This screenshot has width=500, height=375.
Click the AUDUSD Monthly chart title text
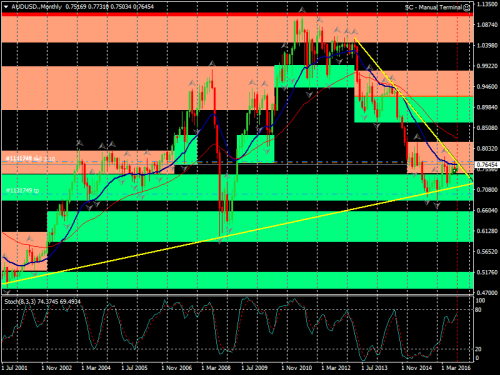coord(37,7)
